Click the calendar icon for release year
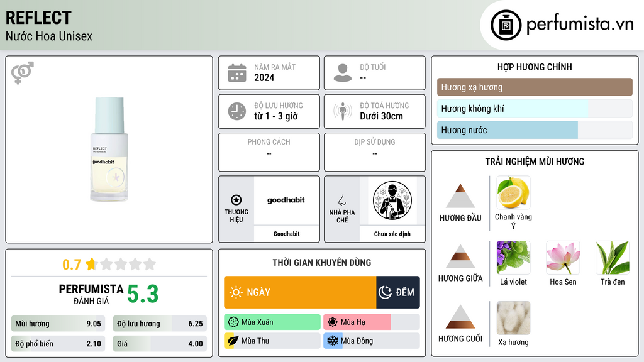The width and height of the screenshot is (644, 362). click(237, 73)
